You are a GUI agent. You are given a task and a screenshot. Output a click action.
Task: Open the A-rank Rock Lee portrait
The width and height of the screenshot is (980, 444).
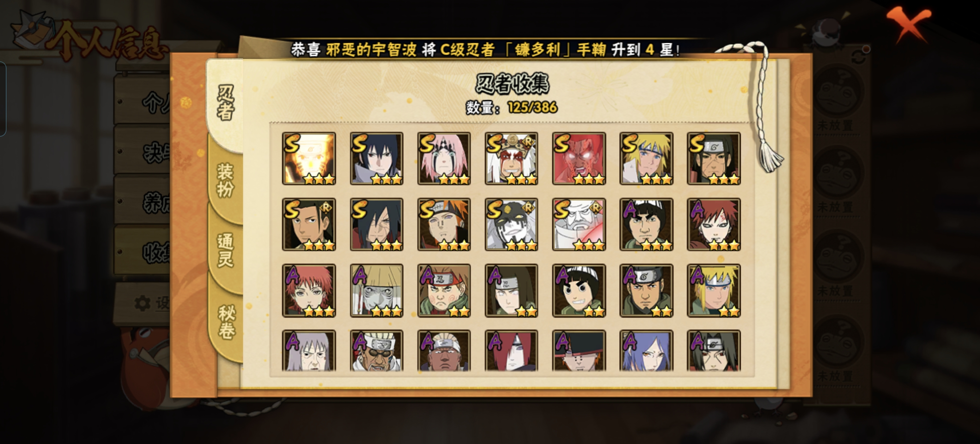pos(579,291)
